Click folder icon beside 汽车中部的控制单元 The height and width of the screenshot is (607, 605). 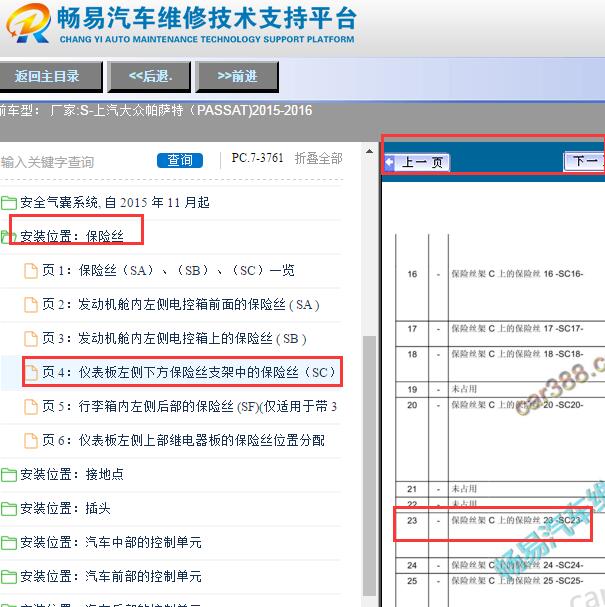pyautogui.click(x=8, y=543)
